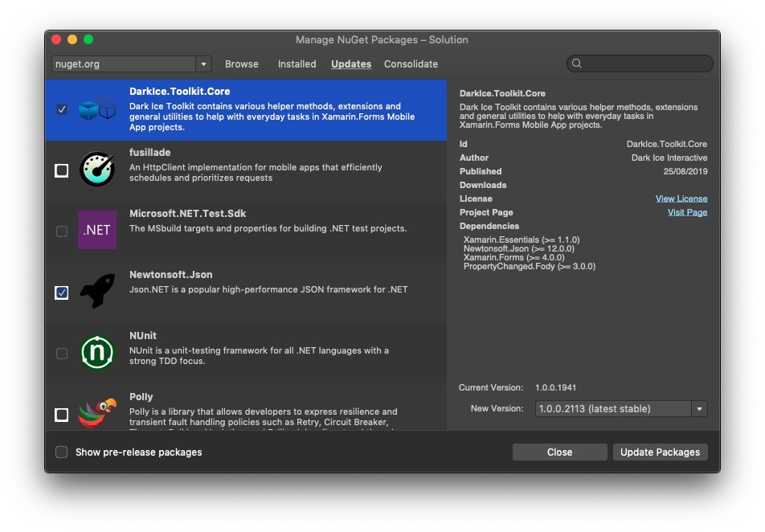Click the Polly parrot package icon
Viewport: 765px width, 532px height.
click(97, 413)
